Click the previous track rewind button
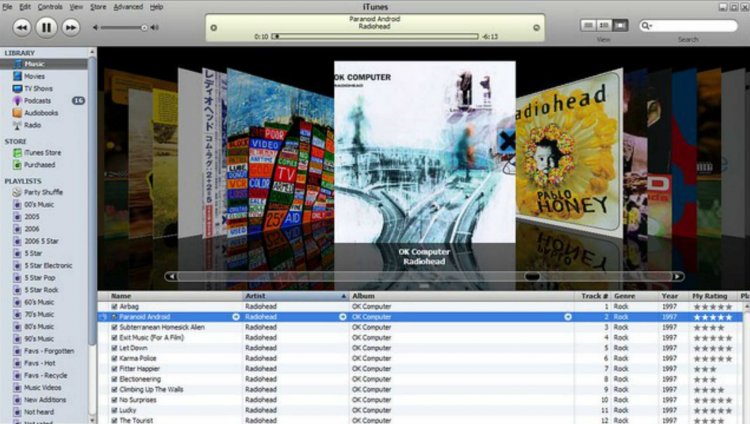This screenshot has width=750, height=424. 22,27
